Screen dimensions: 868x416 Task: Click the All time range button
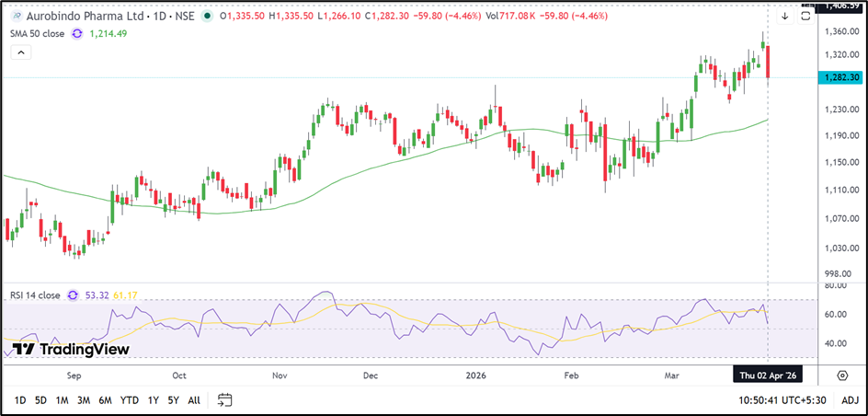[194, 399]
